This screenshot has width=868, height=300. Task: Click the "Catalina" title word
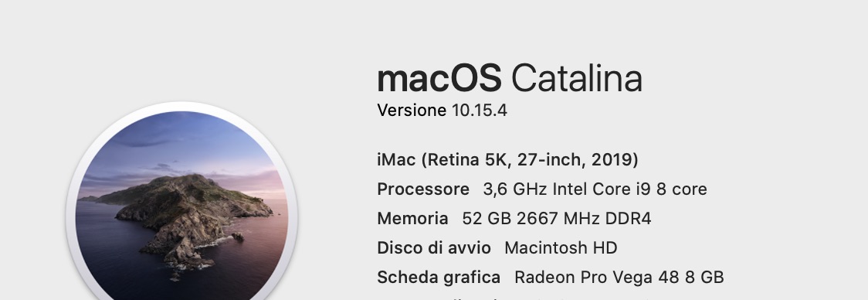[x=576, y=78]
